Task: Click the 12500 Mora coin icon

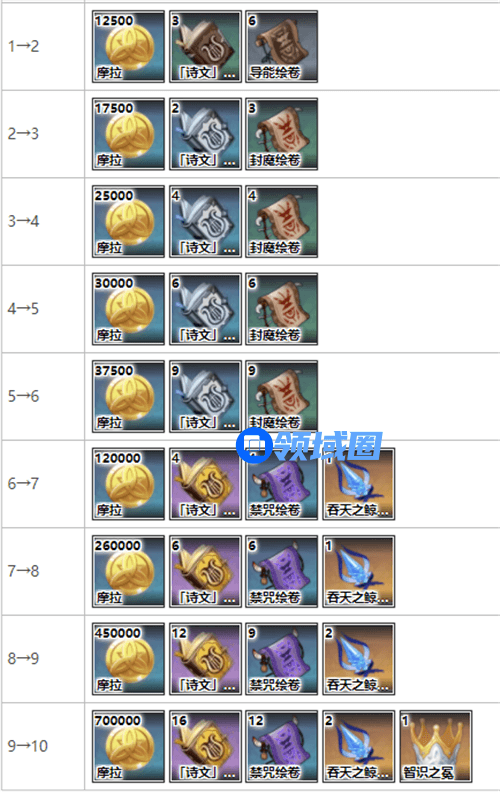Action: click(128, 46)
